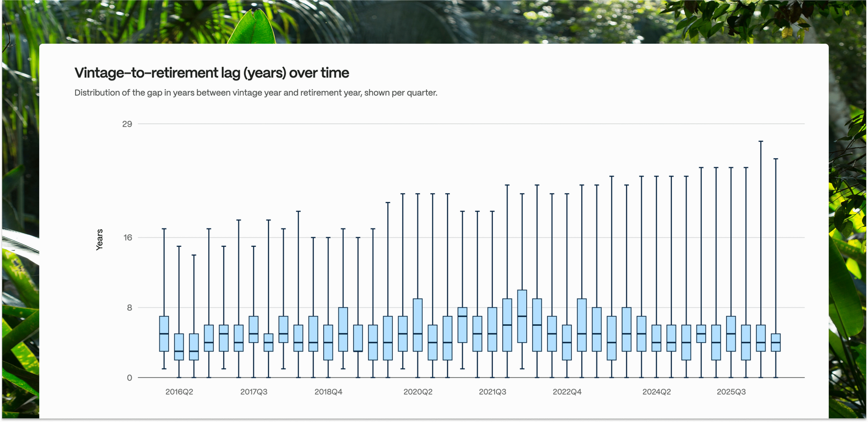
Task: Click the 16 y-axis tick label
Action: pos(127,238)
